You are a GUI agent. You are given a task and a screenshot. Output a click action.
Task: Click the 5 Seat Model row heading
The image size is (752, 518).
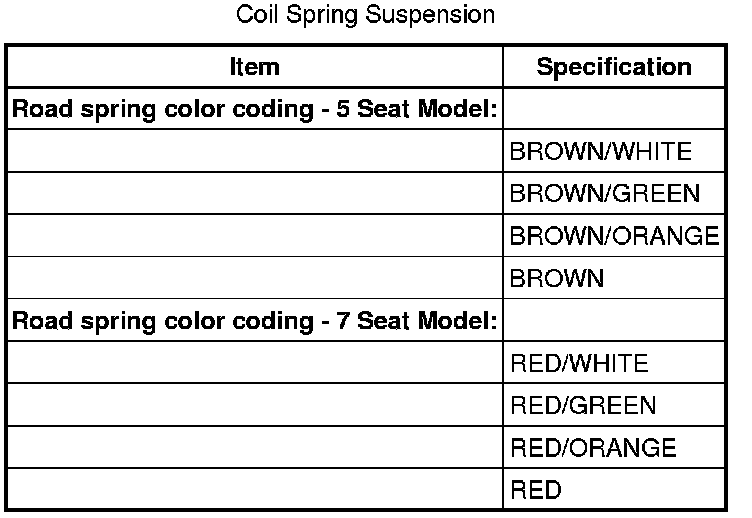(255, 108)
